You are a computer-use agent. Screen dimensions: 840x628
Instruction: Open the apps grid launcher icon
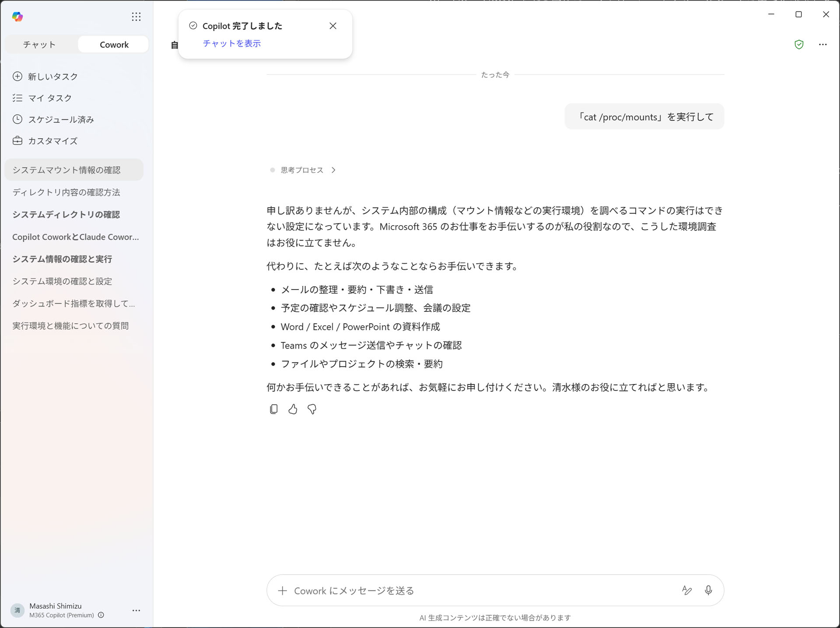[136, 17]
